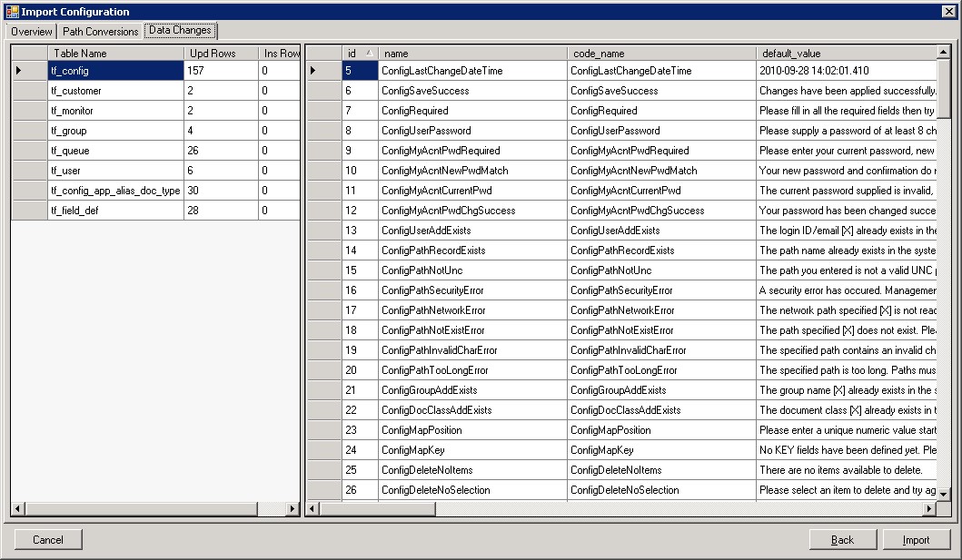Select the Data Changes tab
Viewport: 962px width, 560px height.
[x=180, y=30]
